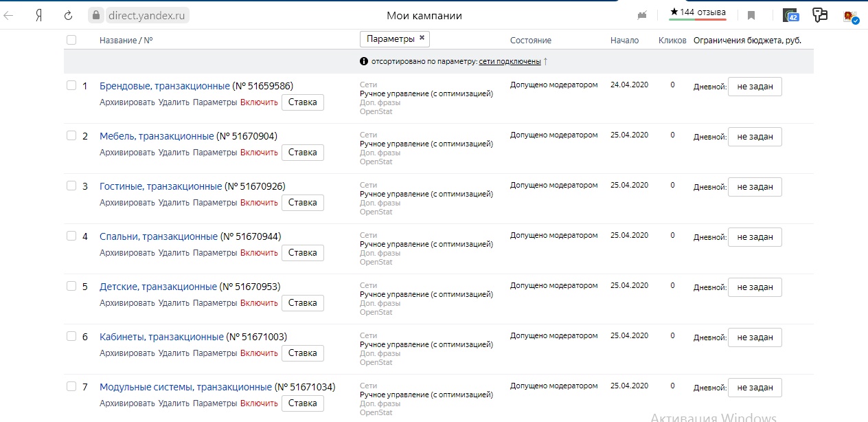Image resolution: width=868 pixels, height=422 pixels.
Task: Click Ставка button for Брендовые campaign
Action: 303,102
